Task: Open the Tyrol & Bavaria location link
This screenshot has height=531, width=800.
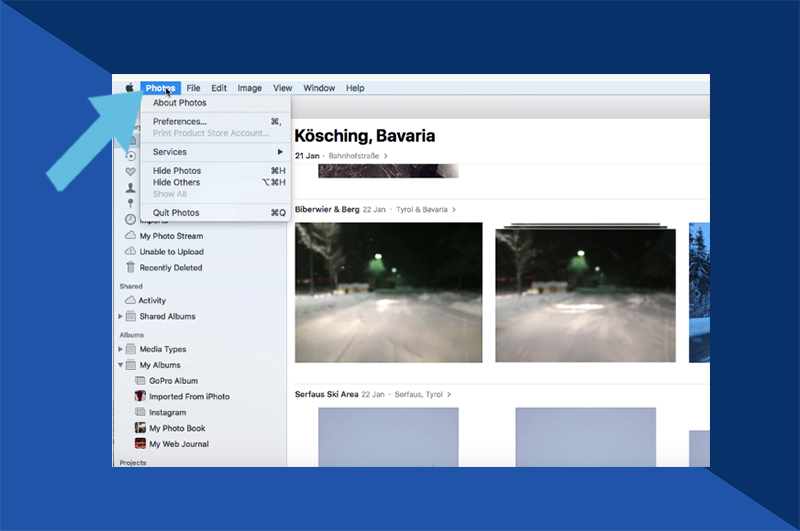Action: (426, 210)
